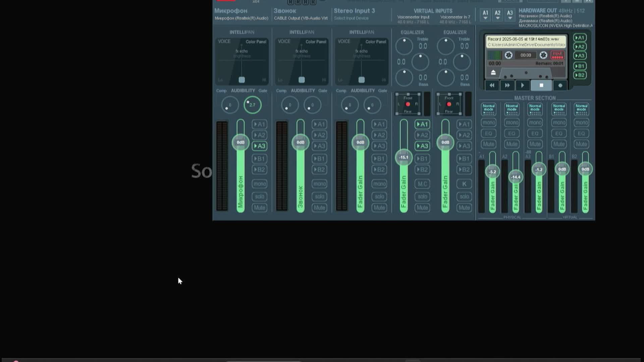This screenshot has width=644, height=362.
Task: Open the A1 hardware out device dropdown
Action: pos(485,14)
